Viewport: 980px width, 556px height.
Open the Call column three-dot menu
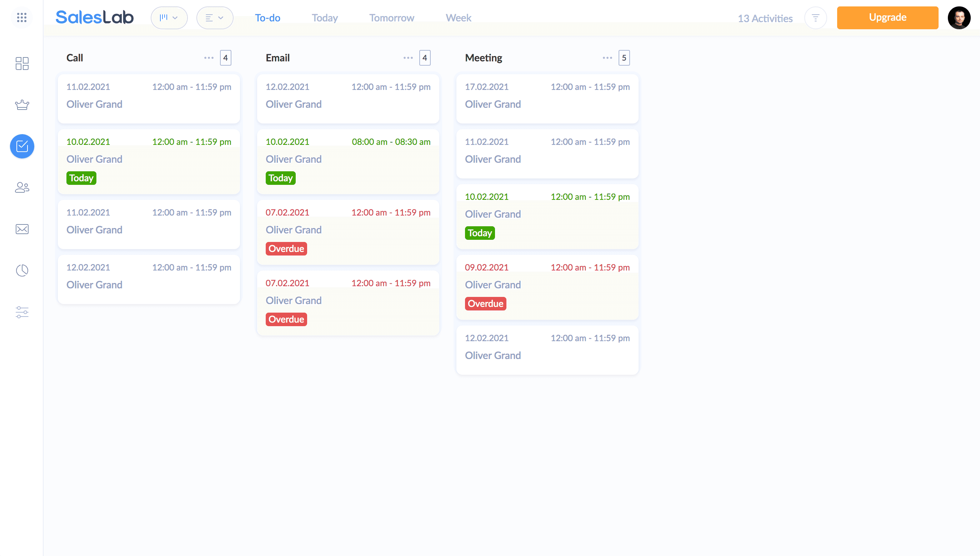(209, 58)
